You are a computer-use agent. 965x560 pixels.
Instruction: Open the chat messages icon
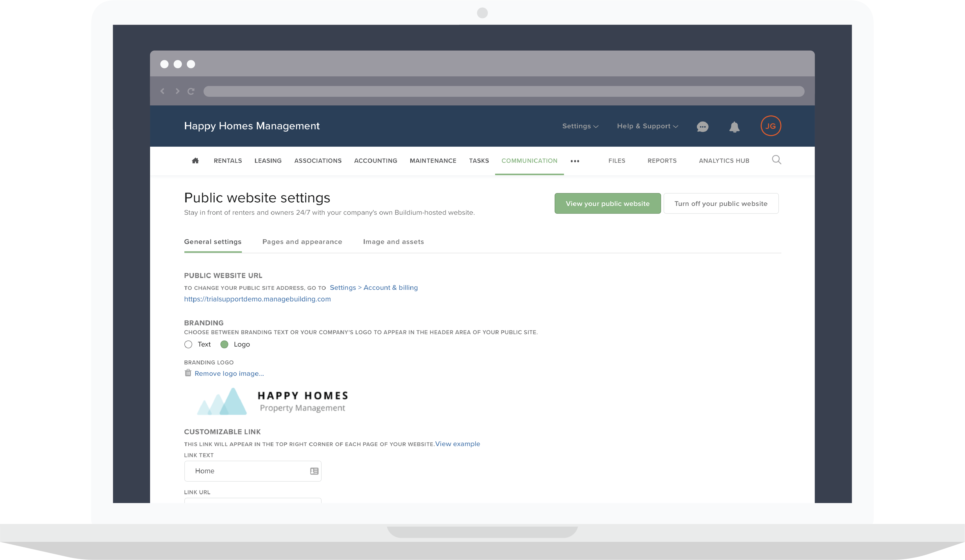pyautogui.click(x=702, y=127)
